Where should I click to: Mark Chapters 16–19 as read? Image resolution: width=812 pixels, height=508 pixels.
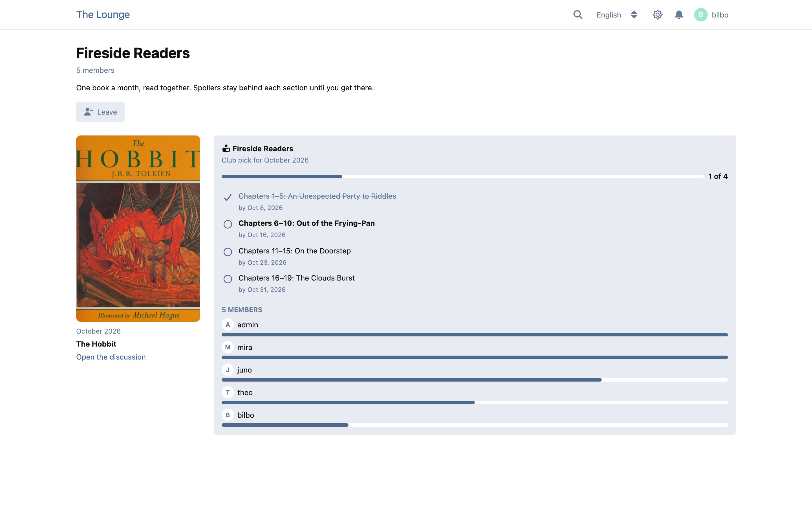click(x=228, y=279)
